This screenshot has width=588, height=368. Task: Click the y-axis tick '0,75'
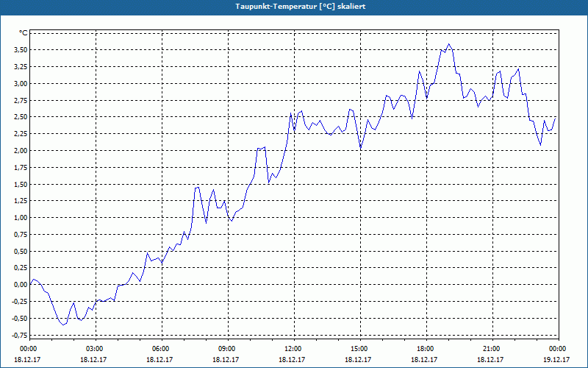[21, 234]
